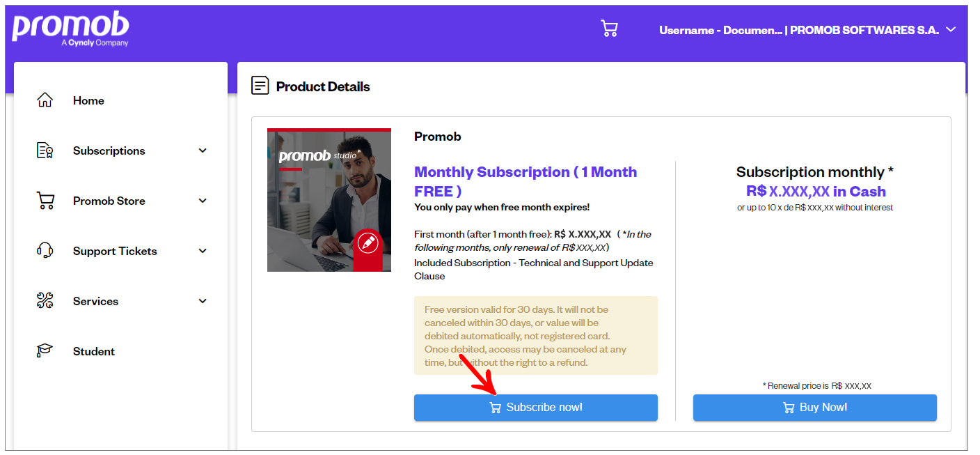The height and width of the screenshot is (455, 980).
Task: Click the Buy Now! button
Action: coord(815,408)
